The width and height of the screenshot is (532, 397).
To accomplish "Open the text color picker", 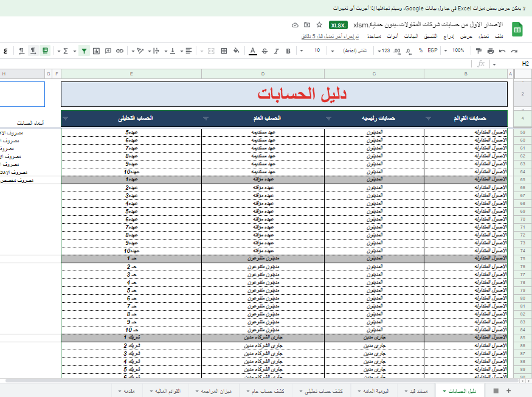I will click(252, 50).
